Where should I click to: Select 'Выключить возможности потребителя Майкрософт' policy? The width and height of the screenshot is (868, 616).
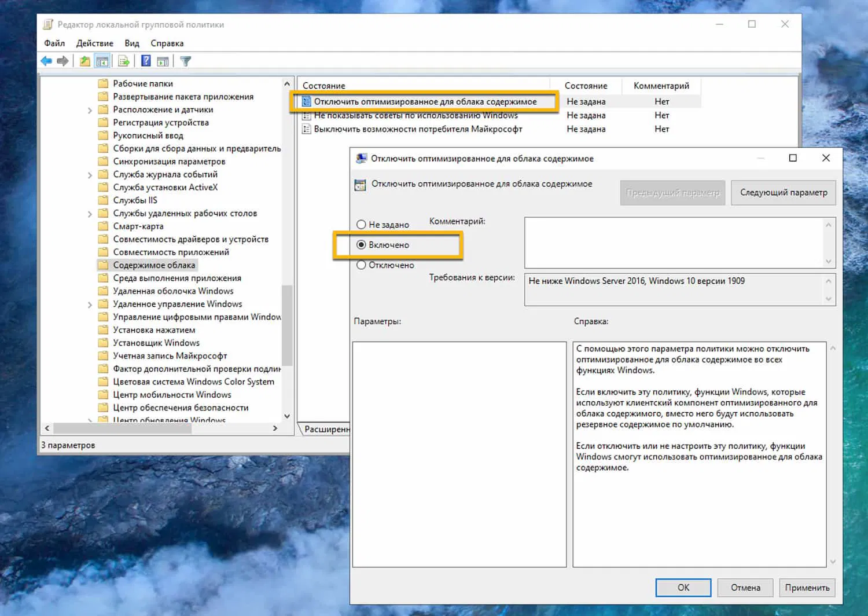418,129
